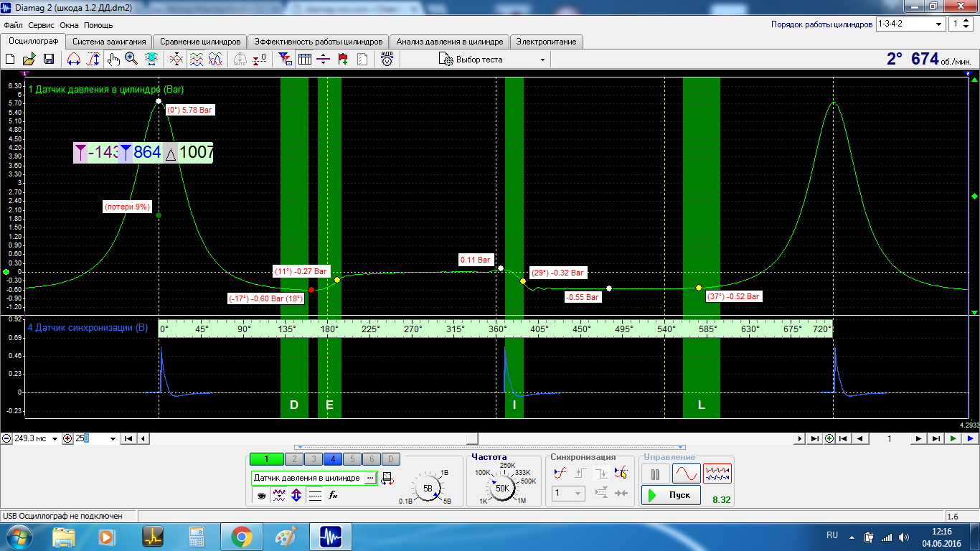This screenshot has width=980, height=551.
Task: Open the Файл menu
Action: 13,25
